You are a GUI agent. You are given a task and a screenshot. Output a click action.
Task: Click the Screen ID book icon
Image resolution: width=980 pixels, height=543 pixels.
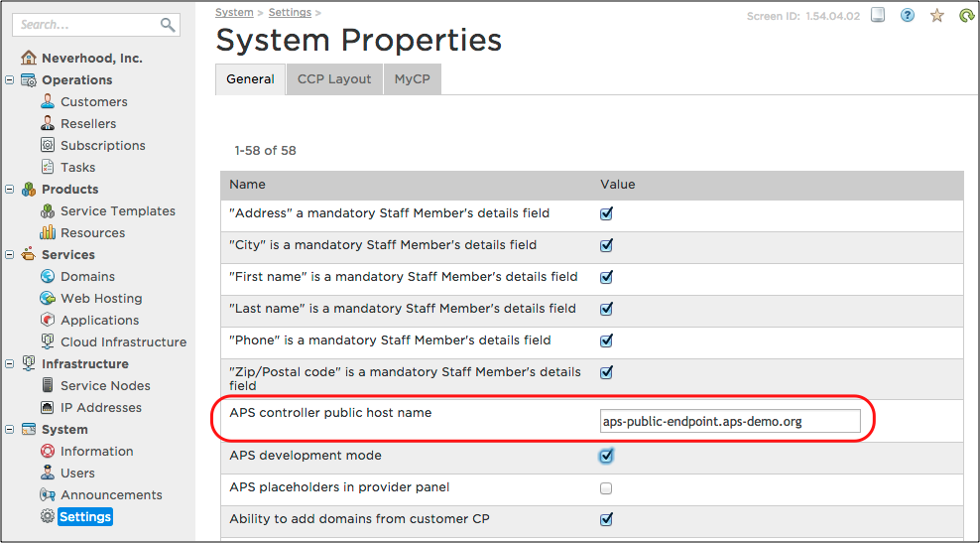click(x=878, y=16)
